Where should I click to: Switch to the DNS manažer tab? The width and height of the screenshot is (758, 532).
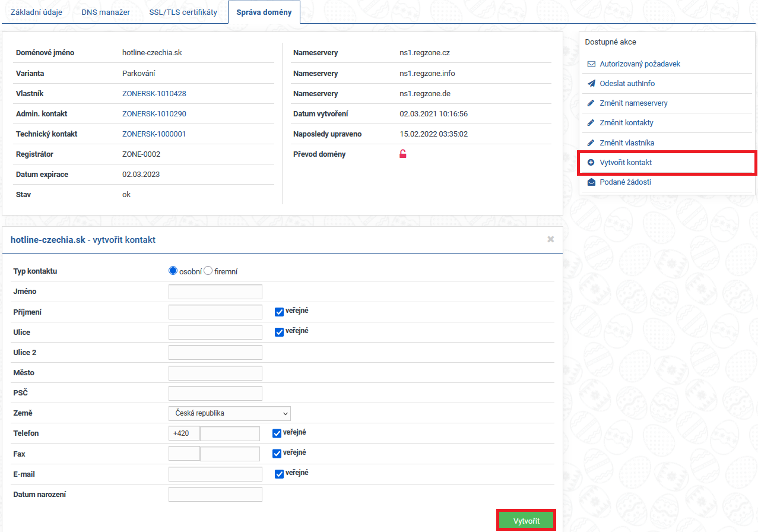(106, 12)
